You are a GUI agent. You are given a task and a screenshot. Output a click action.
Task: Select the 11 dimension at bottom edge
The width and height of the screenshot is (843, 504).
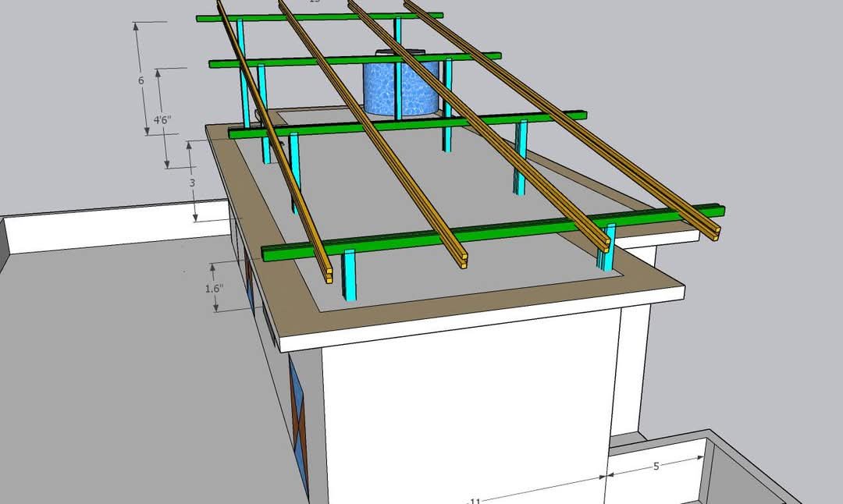(x=473, y=499)
